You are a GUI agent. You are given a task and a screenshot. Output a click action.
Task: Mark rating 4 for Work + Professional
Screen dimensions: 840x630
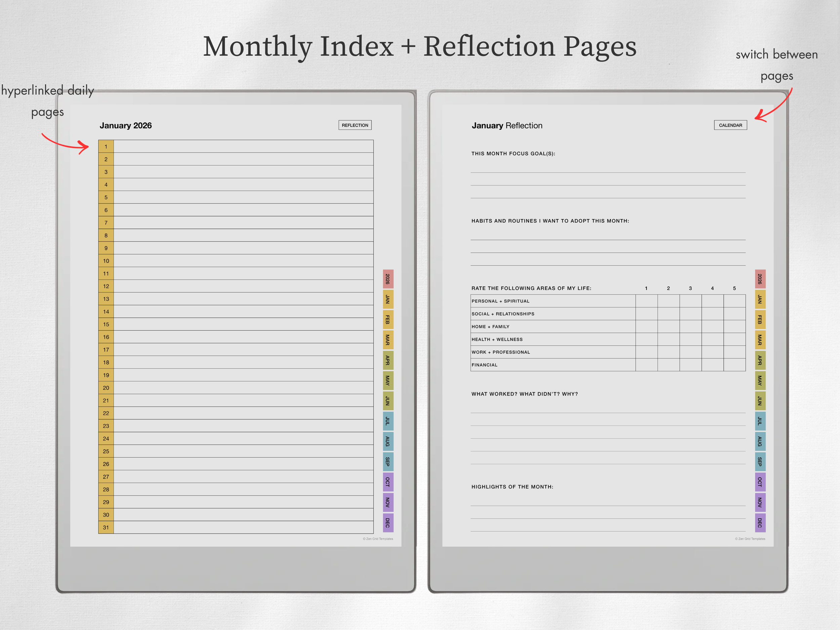click(713, 352)
